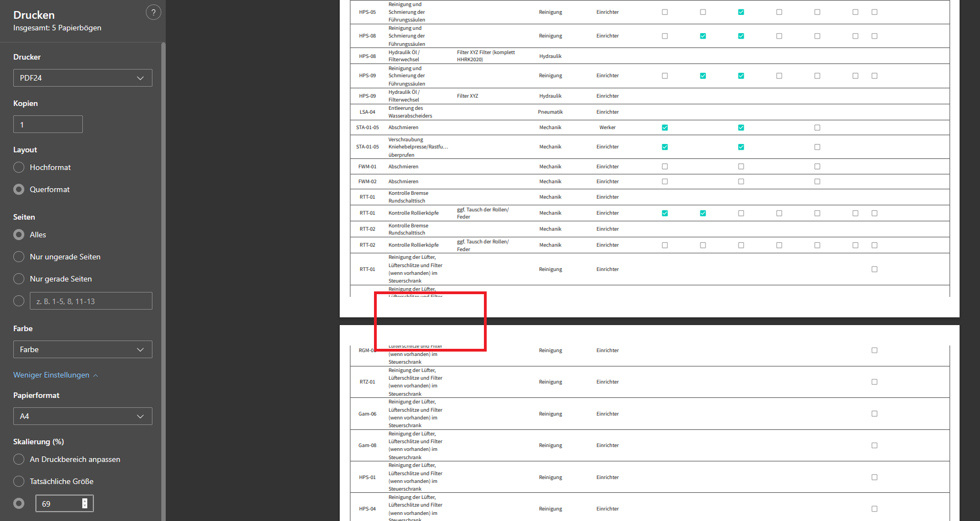The height and width of the screenshot is (521, 980).
Task: Click the page range input showing example 1-5
Action: [90, 300]
